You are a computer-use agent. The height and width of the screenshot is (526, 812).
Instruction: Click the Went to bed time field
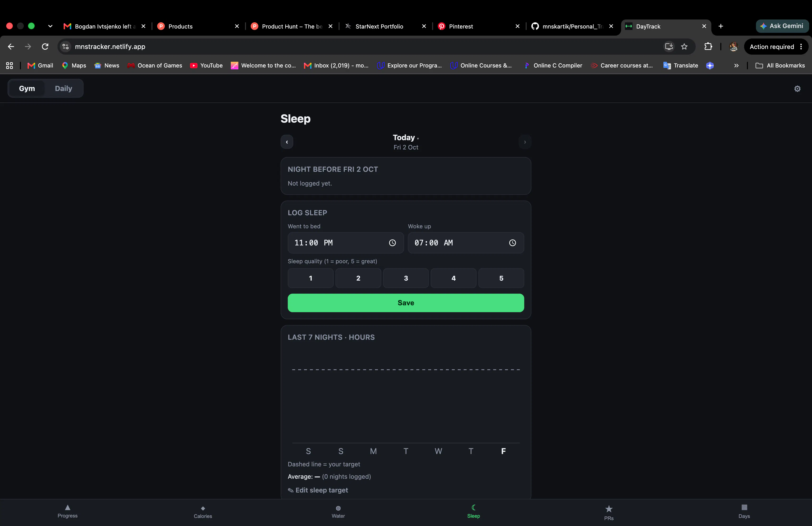(346, 243)
